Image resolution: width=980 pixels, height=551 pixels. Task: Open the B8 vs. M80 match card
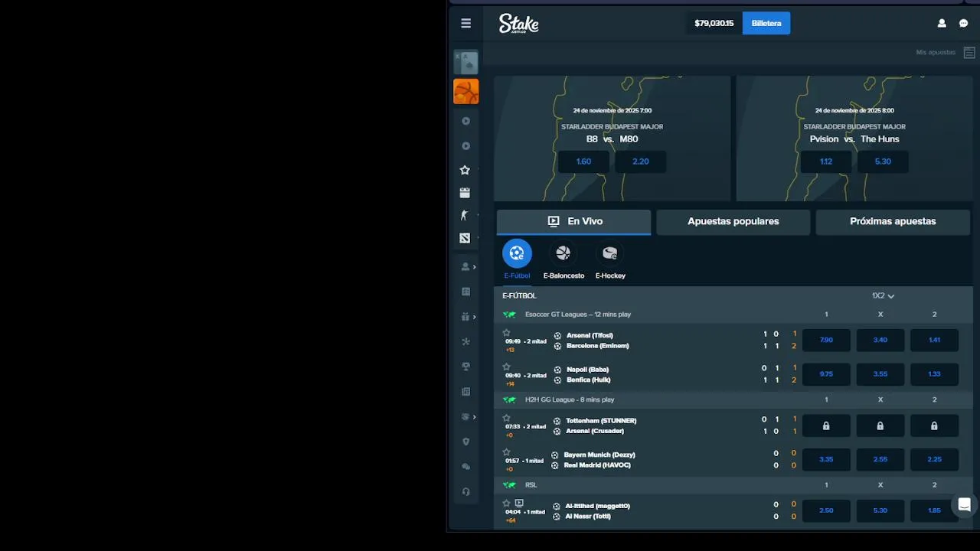pos(612,139)
